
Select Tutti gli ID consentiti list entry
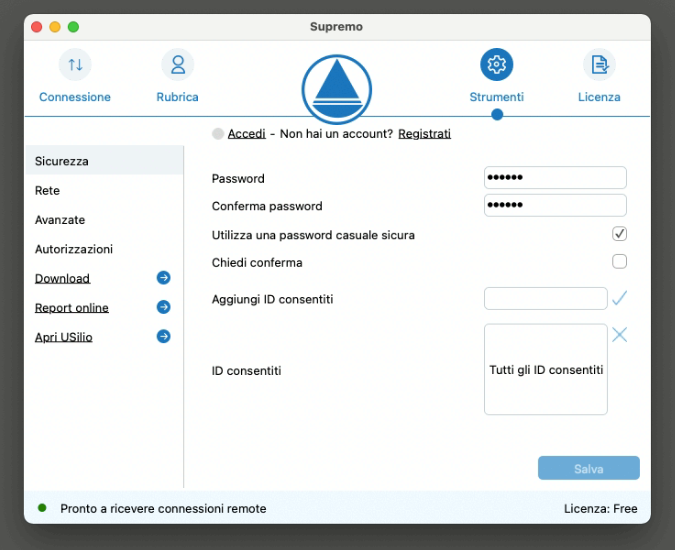point(546,370)
